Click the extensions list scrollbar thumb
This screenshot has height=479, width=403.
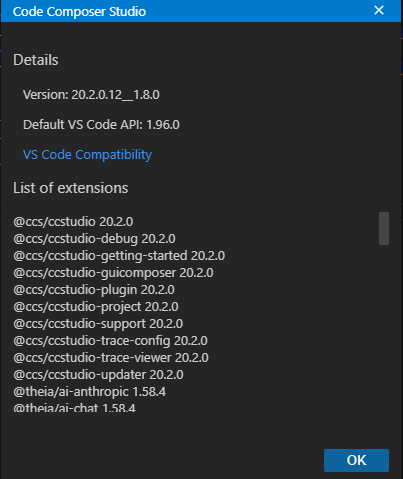pos(384,228)
